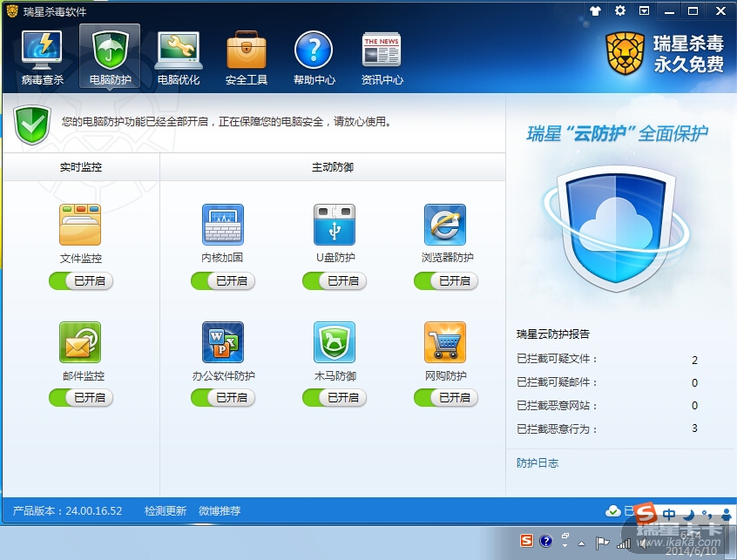This screenshot has width=737, height=560.
Task: Click Sogou IME 中 language mode button
Action: [669, 514]
